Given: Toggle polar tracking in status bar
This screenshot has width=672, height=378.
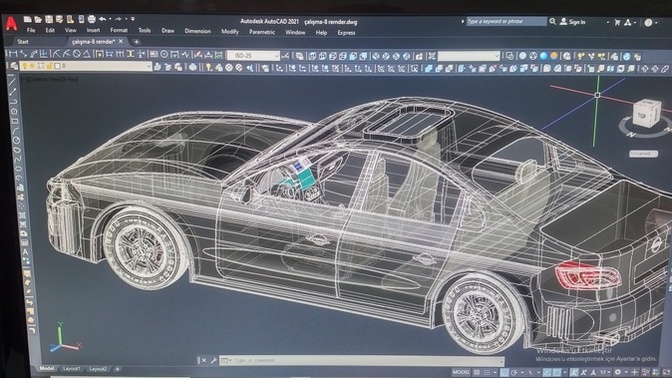Looking at the screenshot, I should (x=514, y=372).
